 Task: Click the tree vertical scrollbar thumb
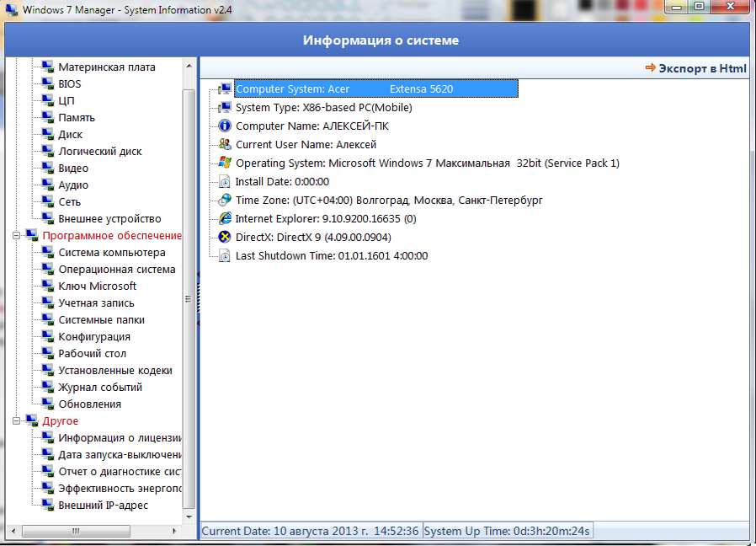tap(189, 298)
